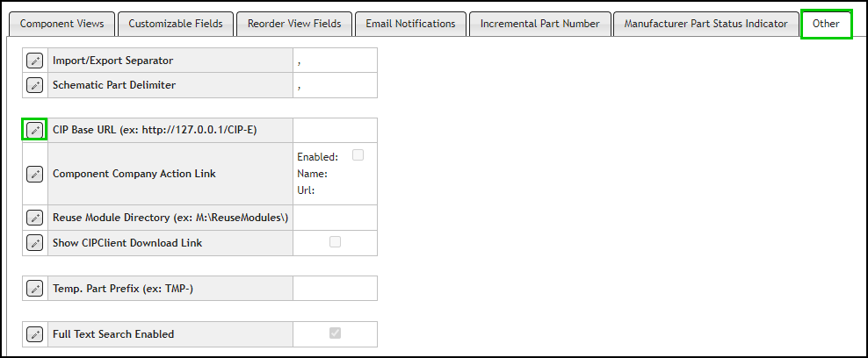
Task: Click the Schematic Part Delimiter label
Action: 114,85
